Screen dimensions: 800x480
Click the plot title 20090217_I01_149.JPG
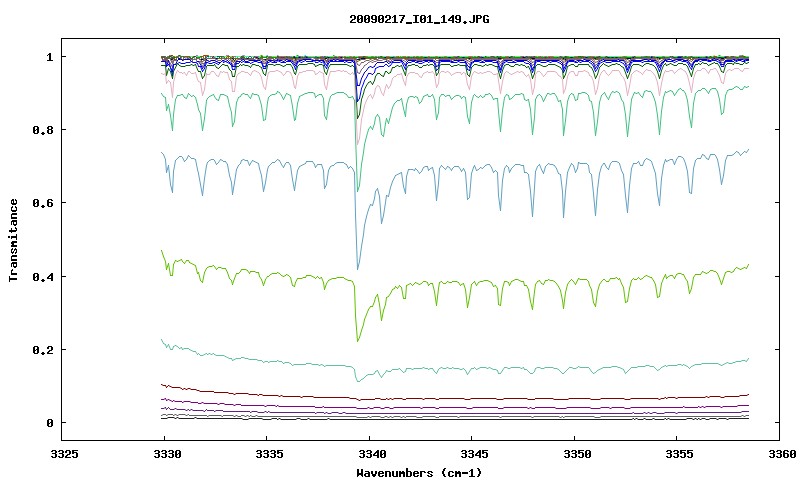(x=419, y=19)
